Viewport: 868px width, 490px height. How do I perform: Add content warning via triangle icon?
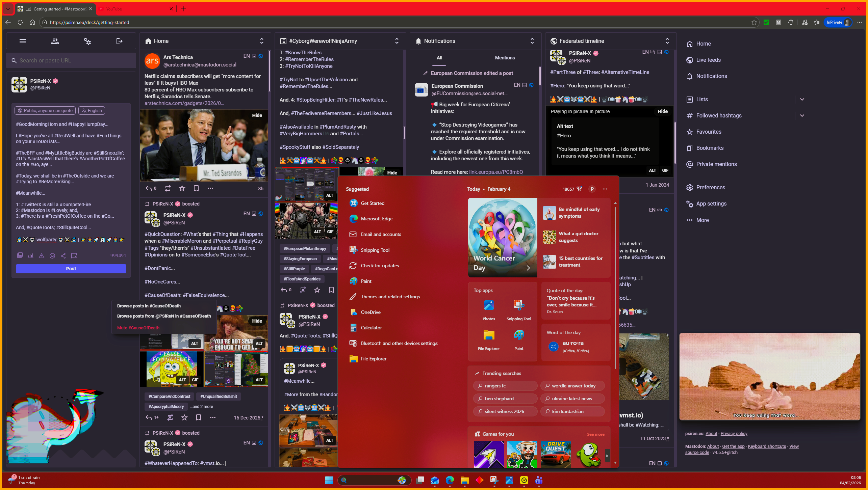coord(42,256)
